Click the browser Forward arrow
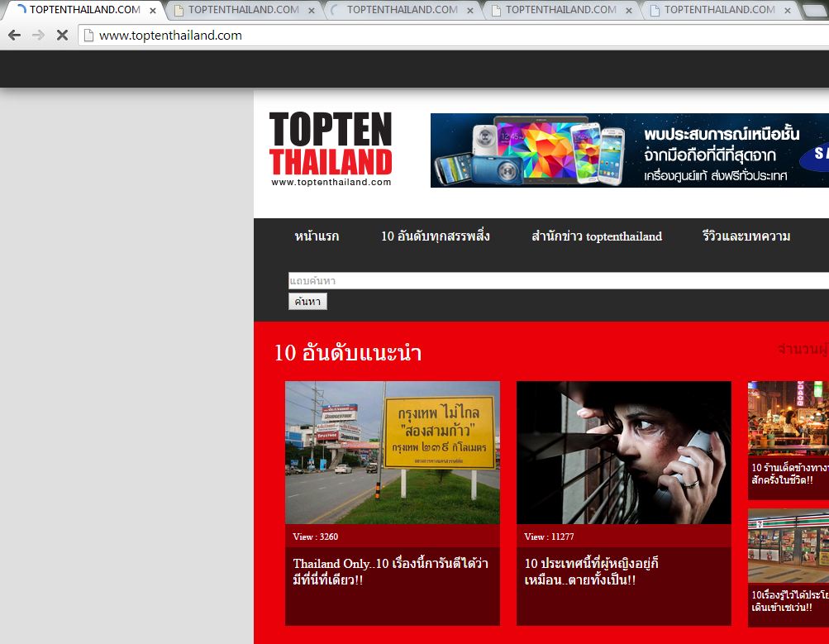The height and width of the screenshot is (644, 829). pyautogui.click(x=38, y=36)
